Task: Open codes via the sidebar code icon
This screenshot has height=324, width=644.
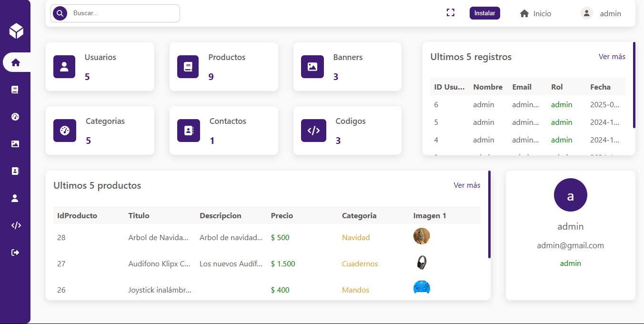Action: coord(16,225)
